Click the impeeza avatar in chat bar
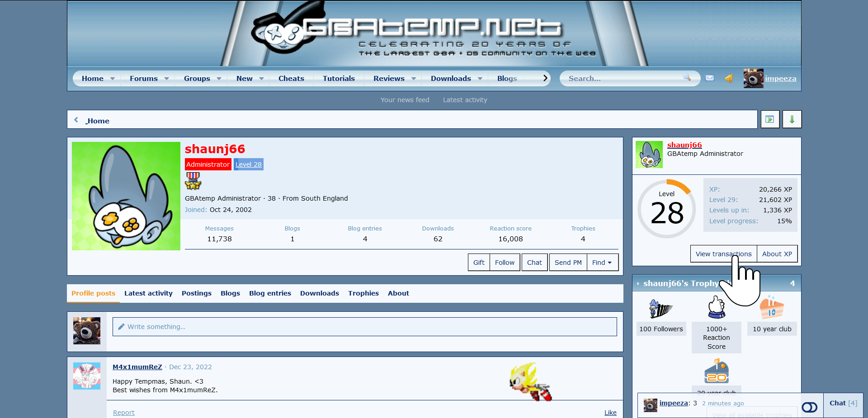868x418 pixels. tap(651, 405)
